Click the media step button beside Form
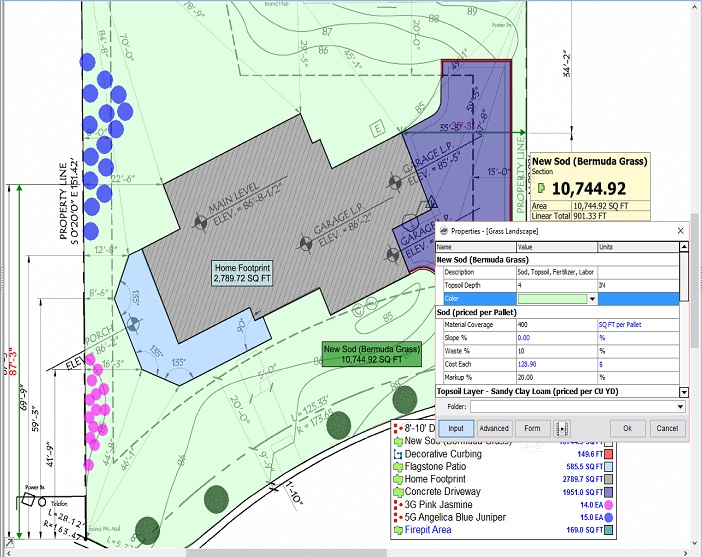702x557 pixels. [x=561, y=428]
